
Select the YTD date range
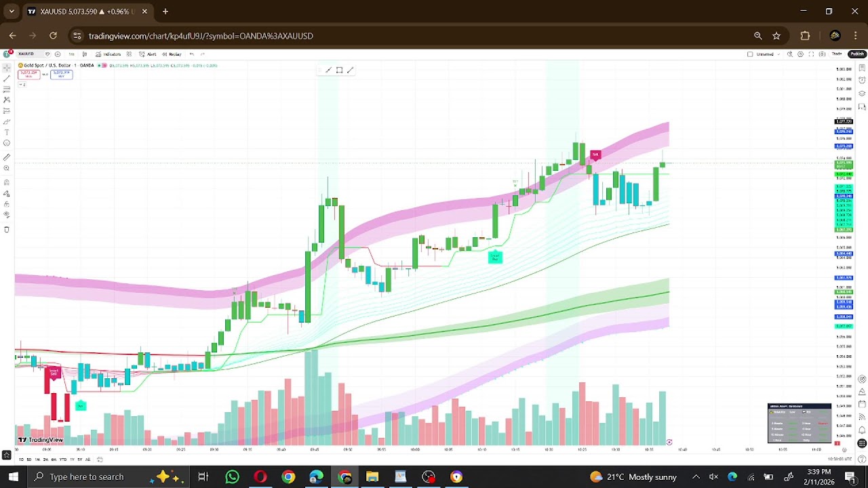click(x=63, y=460)
